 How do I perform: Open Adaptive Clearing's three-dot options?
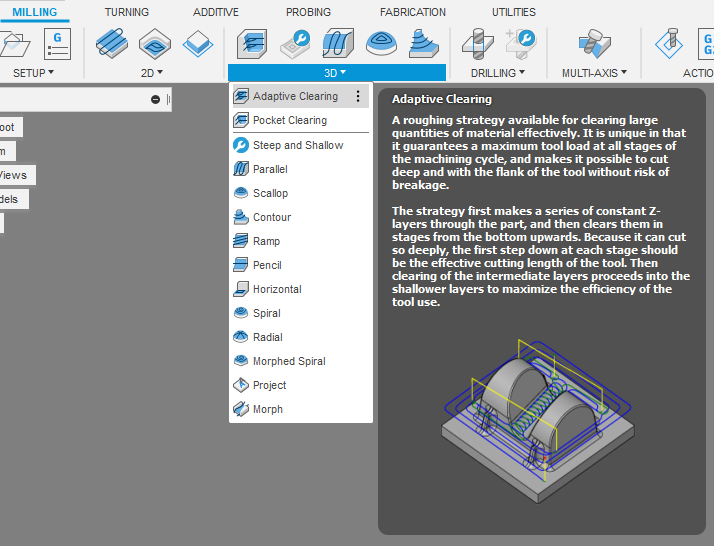[x=358, y=96]
